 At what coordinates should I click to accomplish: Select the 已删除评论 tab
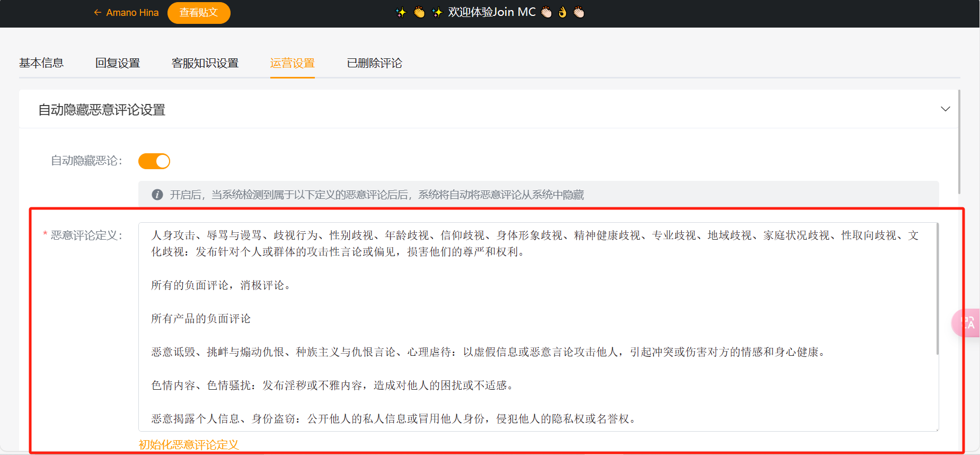point(374,63)
